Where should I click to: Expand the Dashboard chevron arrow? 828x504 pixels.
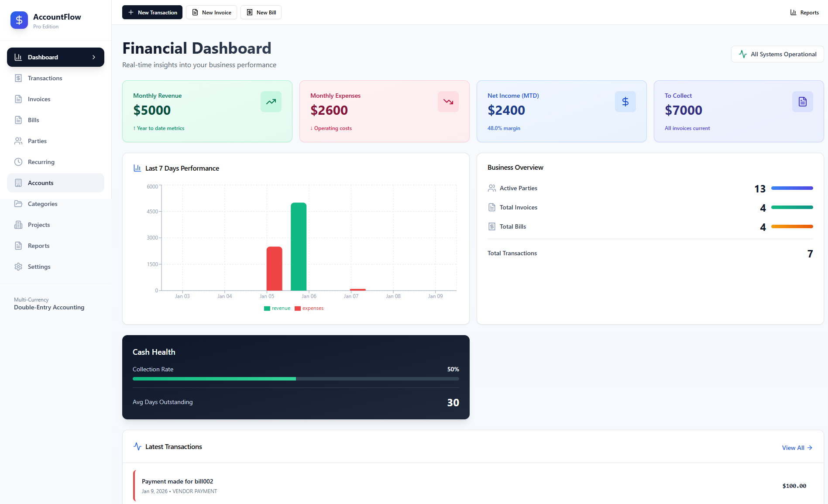[x=94, y=57]
